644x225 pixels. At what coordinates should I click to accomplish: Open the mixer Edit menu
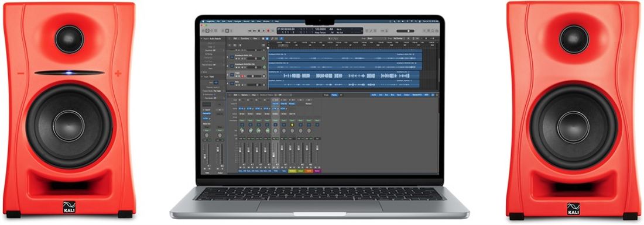point(235,95)
